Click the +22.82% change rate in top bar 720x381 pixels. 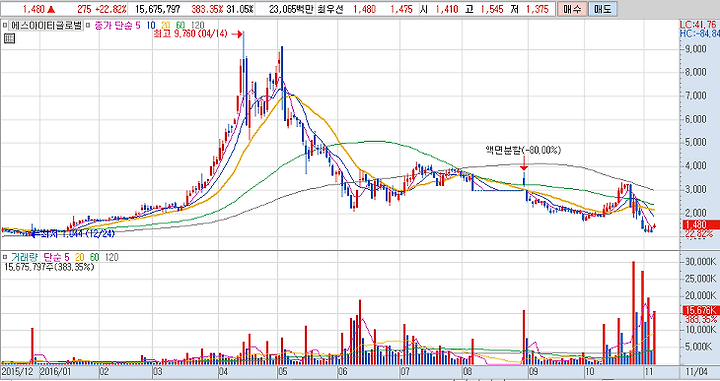click(111, 9)
